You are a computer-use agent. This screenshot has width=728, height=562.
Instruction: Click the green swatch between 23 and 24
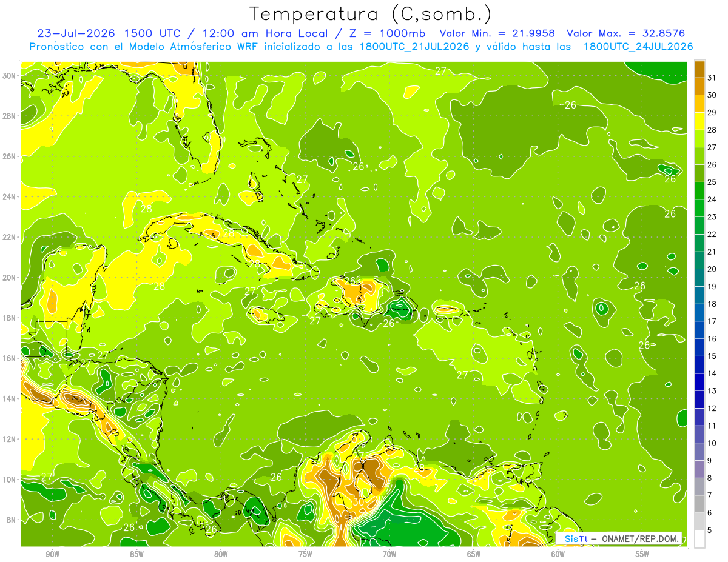(699, 208)
